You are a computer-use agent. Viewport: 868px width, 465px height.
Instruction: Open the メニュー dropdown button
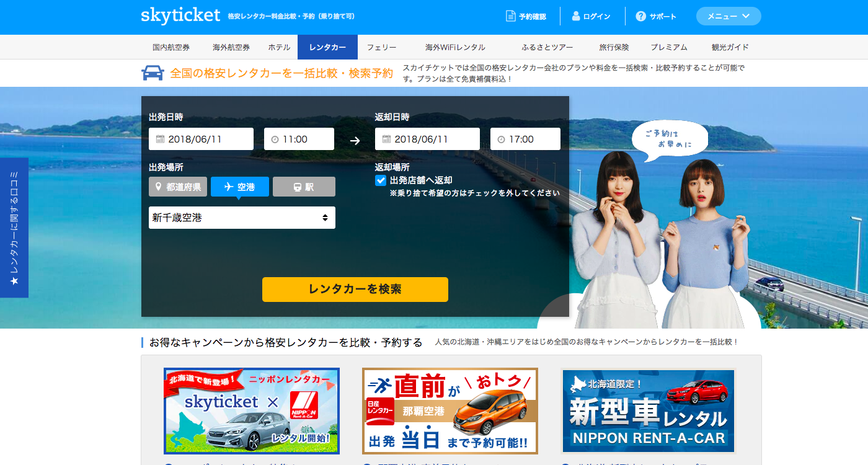(728, 16)
